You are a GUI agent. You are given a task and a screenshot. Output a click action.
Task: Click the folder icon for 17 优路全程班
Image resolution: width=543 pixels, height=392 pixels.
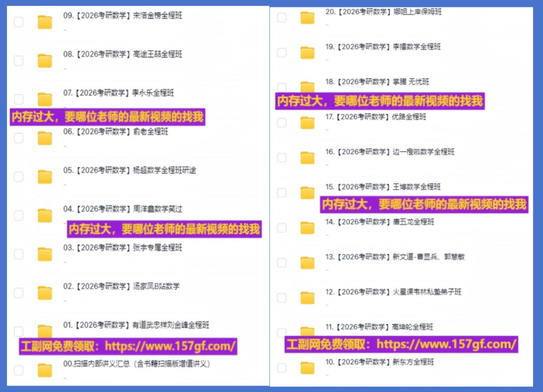pos(307,123)
